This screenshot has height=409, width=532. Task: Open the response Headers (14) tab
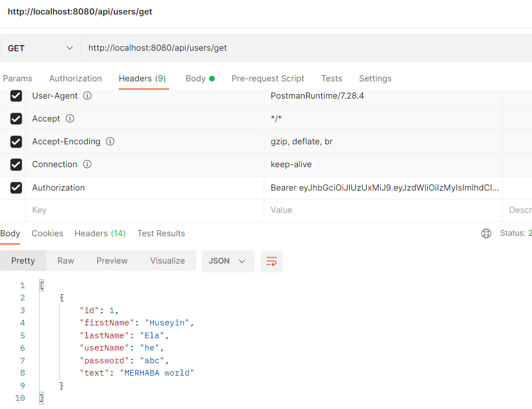pos(100,233)
